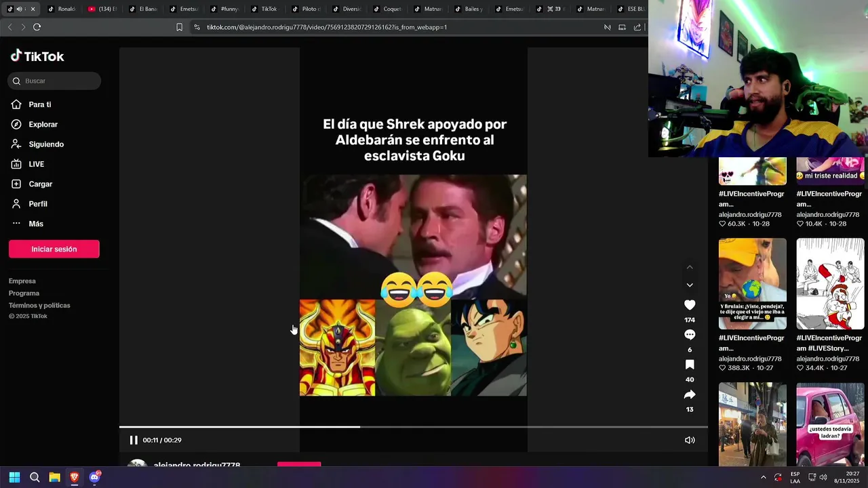Image resolution: width=868 pixels, height=488 pixels.
Task: Share the video with the arrow icon
Action: 690,394
